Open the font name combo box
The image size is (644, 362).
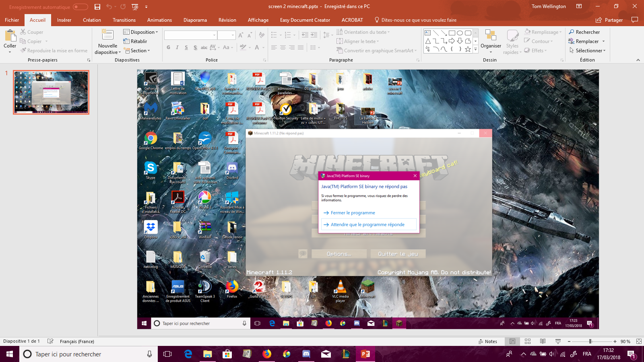click(x=190, y=35)
